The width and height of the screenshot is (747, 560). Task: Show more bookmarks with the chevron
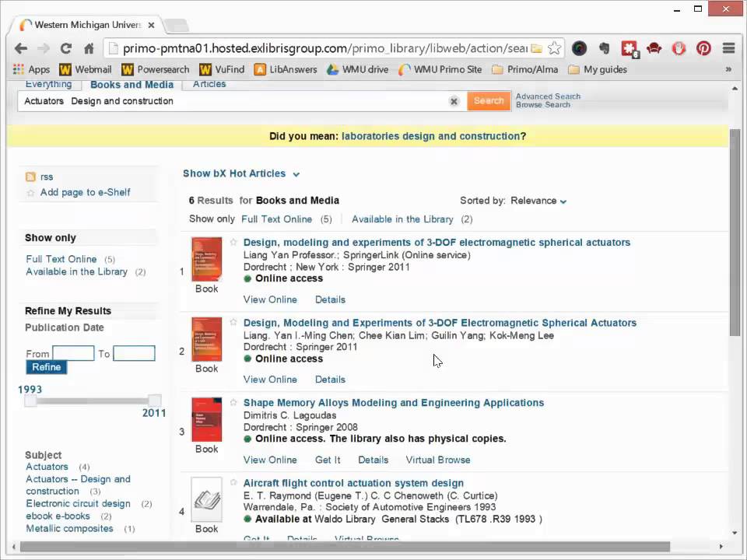pyautogui.click(x=728, y=69)
